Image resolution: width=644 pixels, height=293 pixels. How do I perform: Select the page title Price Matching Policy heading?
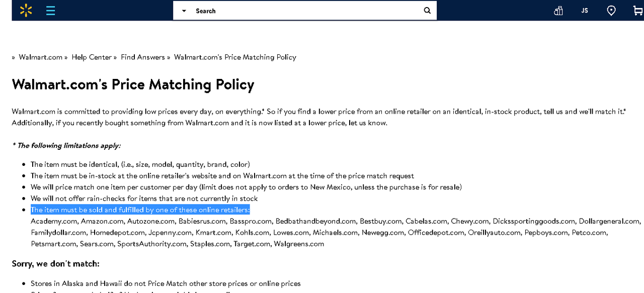click(x=133, y=84)
